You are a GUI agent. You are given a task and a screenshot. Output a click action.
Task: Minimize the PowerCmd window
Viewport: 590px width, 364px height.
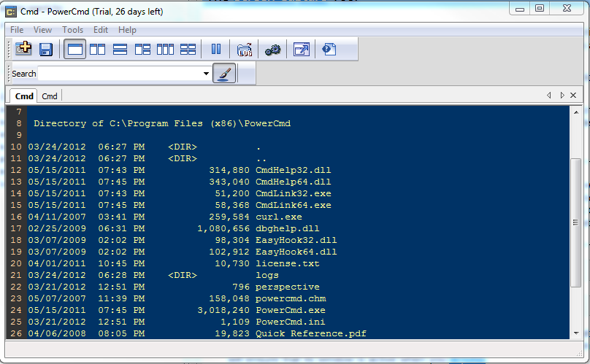tap(520, 9)
